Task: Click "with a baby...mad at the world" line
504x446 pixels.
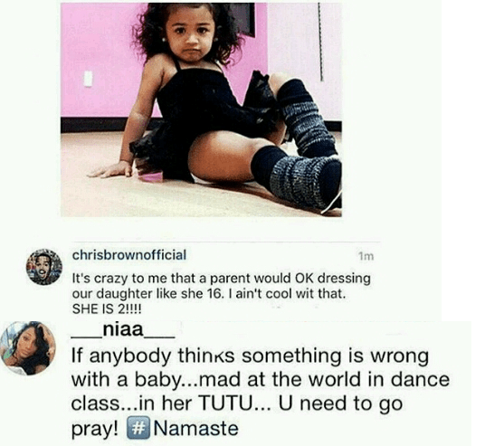Action: point(261,380)
